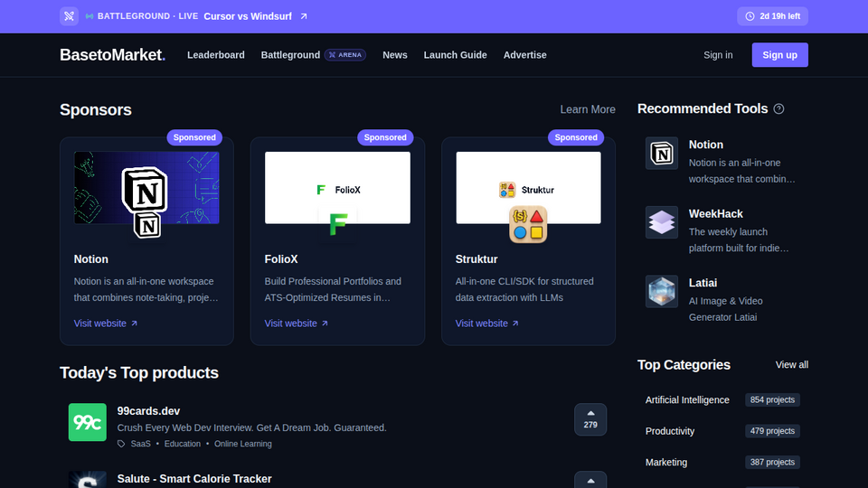
Task: Open the News menu item
Action: [x=395, y=55]
